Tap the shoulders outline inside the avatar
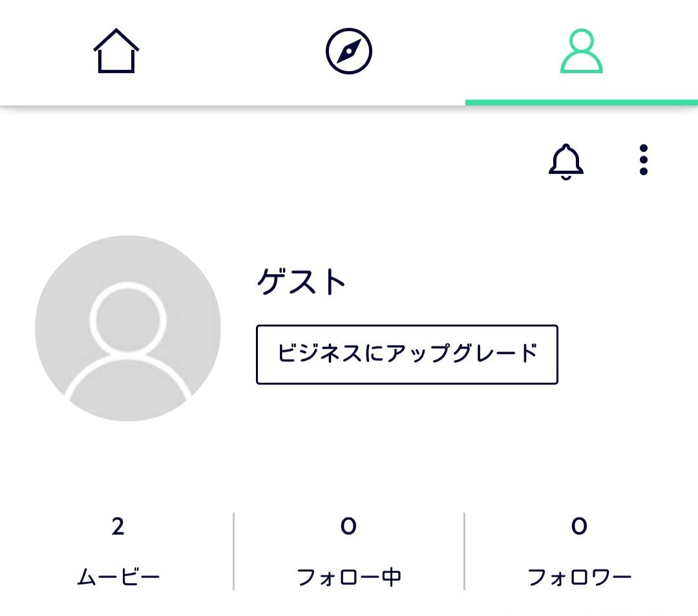The image size is (698, 616). [x=128, y=381]
